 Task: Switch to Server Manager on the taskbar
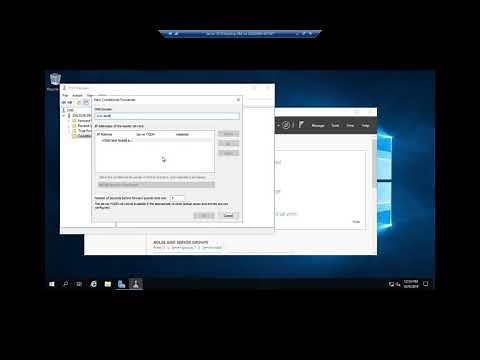click(122, 284)
